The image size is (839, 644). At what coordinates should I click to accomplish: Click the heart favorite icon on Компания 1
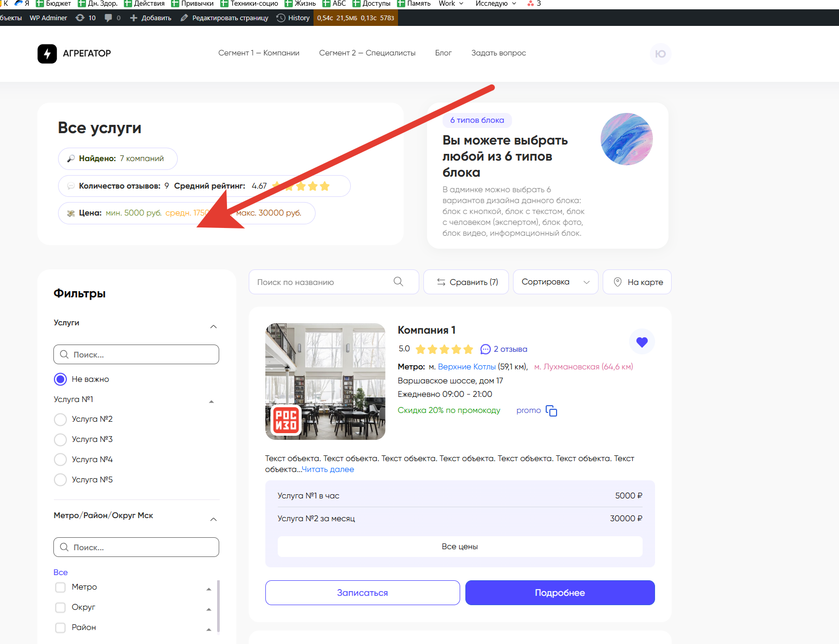click(642, 342)
